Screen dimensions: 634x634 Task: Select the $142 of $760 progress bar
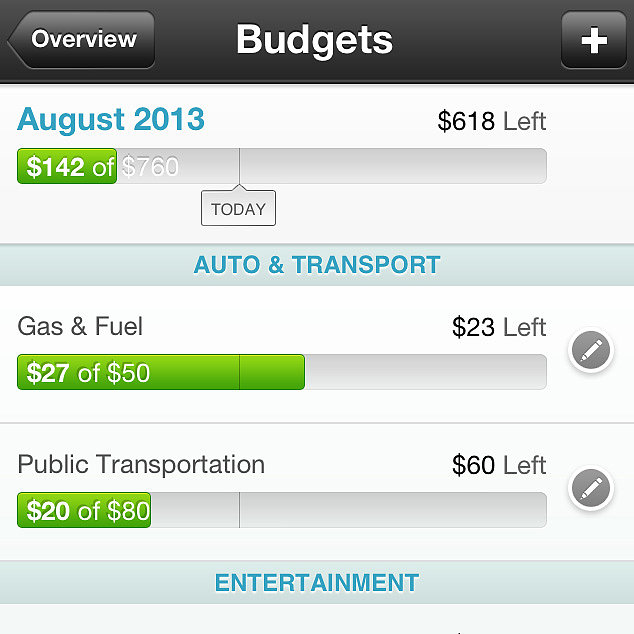click(282, 166)
